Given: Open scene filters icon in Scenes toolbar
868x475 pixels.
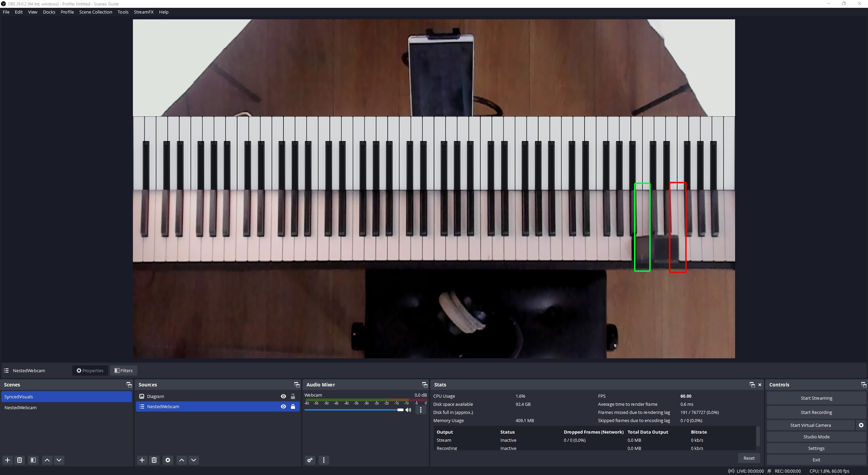Looking at the screenshot, I should coord(33,460).
